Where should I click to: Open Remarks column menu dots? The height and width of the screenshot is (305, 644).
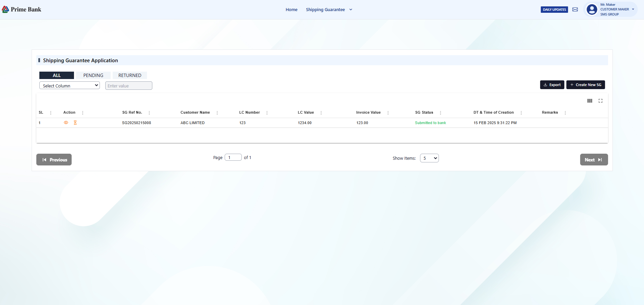coord(565,113)
